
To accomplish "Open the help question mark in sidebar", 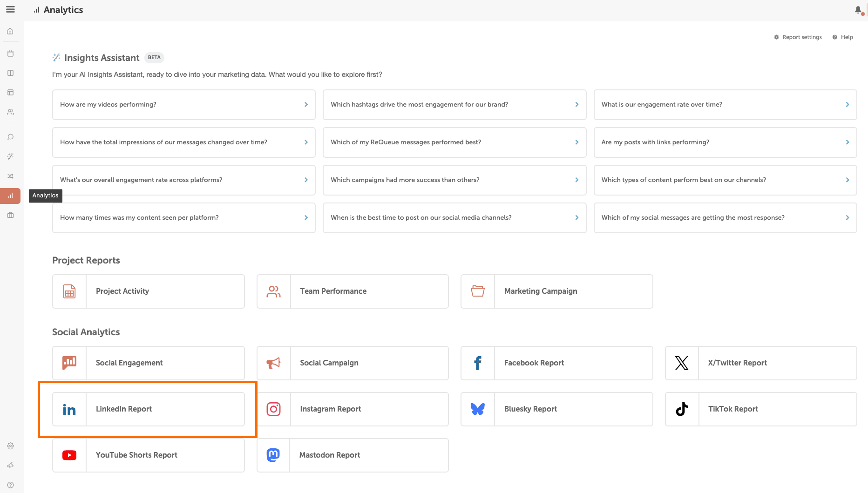I will pyautogui.click(x=10, y=485).
